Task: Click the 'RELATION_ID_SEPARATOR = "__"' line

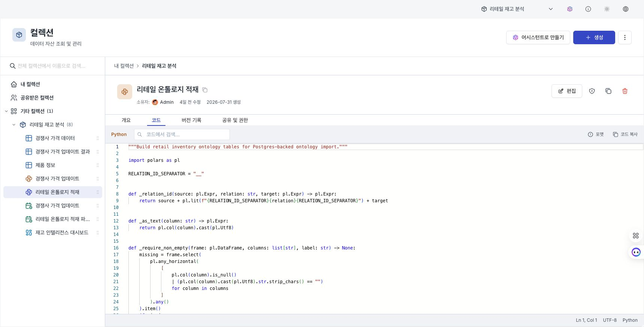Action: pos(166,174)
